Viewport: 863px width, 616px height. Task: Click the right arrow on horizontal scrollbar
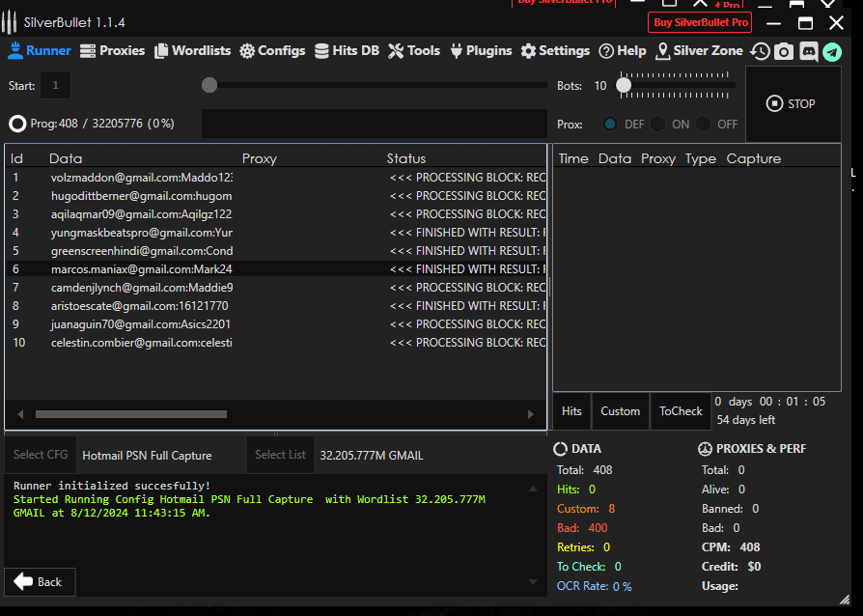click(530, 414)
